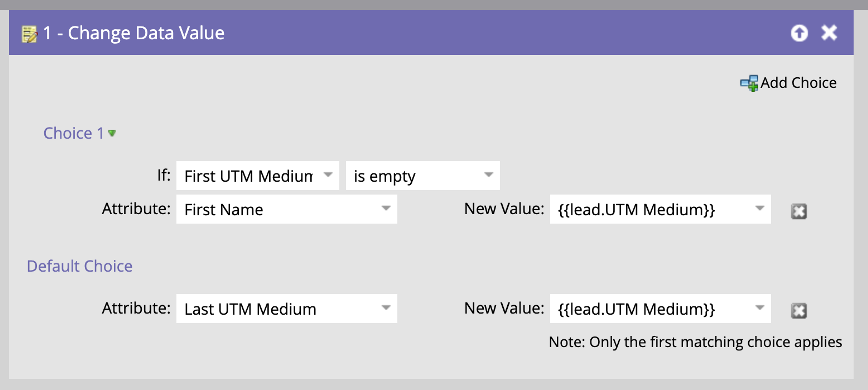Expand the First UTM Medium condition dropdown
This screenshot has height=390, width=868.
click(x=328, y=175)
